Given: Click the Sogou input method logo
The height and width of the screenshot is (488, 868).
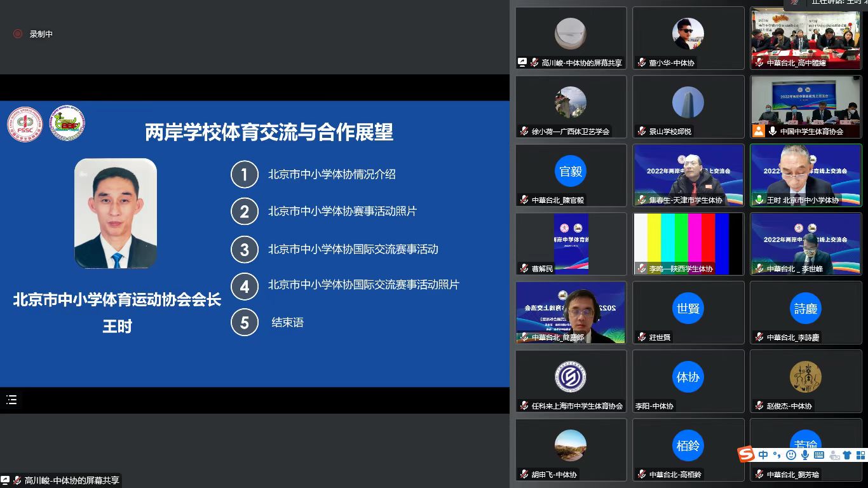Looking at the screenshot, I should [746, 454].
